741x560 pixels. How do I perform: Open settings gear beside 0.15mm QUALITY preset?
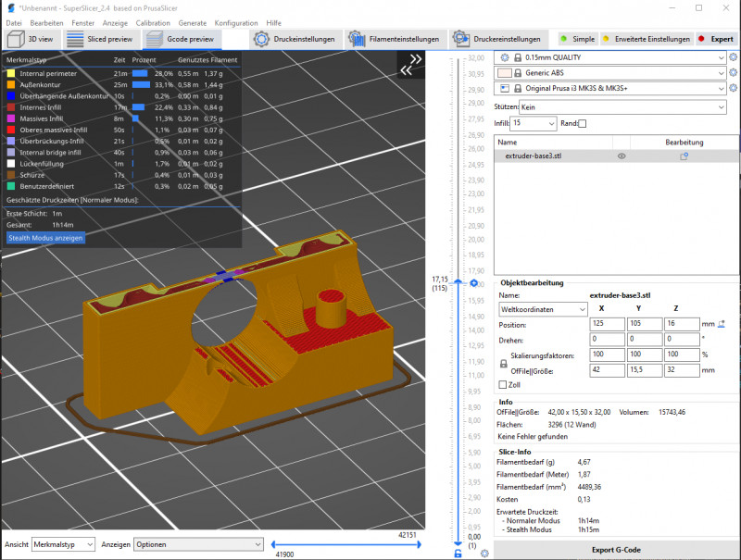click(x=733, y=56)
